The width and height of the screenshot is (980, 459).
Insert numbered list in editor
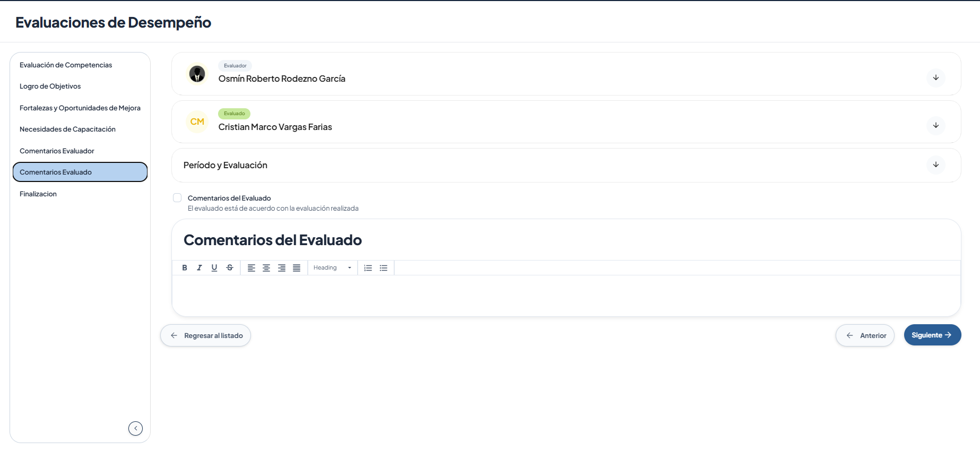tap(368, 268)
